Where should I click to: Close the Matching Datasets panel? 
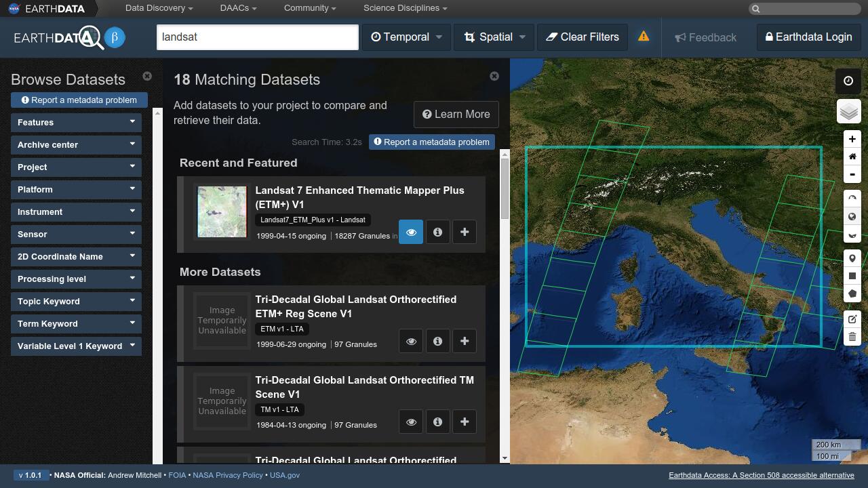click(x=494, y=76)
